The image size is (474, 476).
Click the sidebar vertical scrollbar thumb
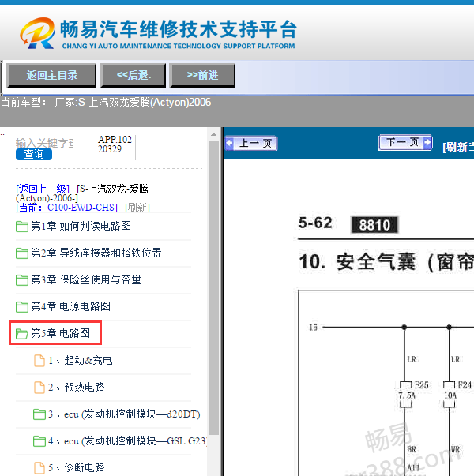coord(213,287)
